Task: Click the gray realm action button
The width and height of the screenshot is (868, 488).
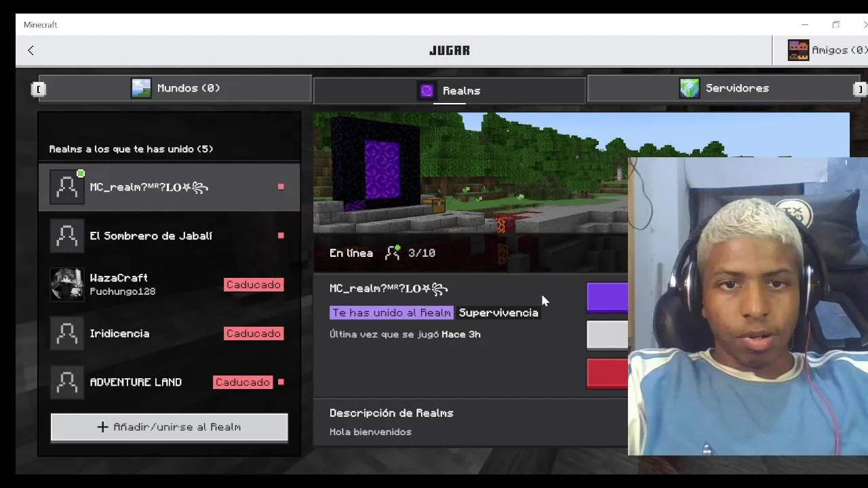Action: point(608,335)
